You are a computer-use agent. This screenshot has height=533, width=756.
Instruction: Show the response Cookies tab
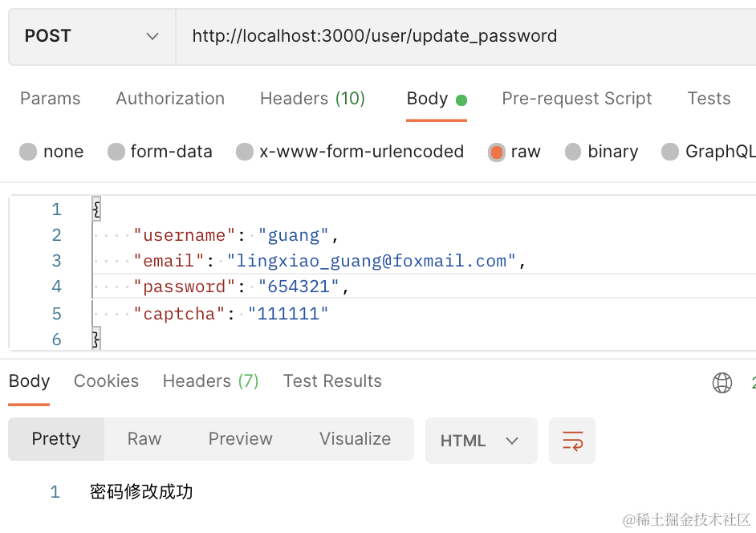(106, 381)
